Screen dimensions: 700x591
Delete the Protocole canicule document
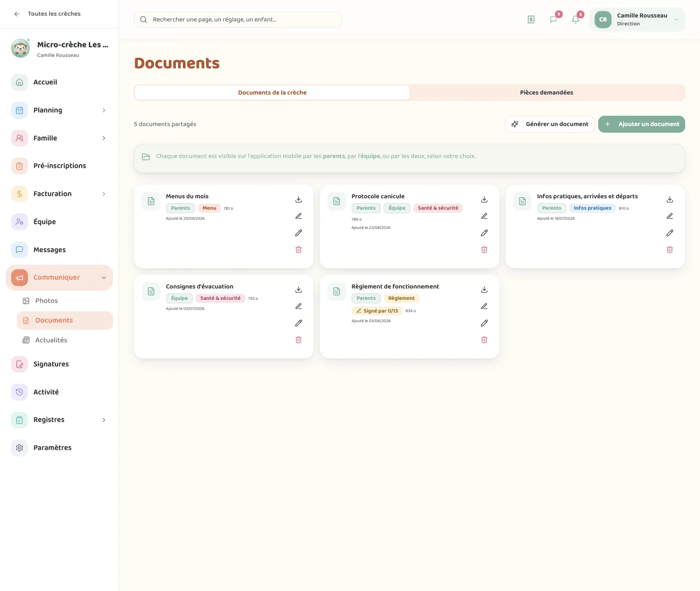[x=484, y=250]
